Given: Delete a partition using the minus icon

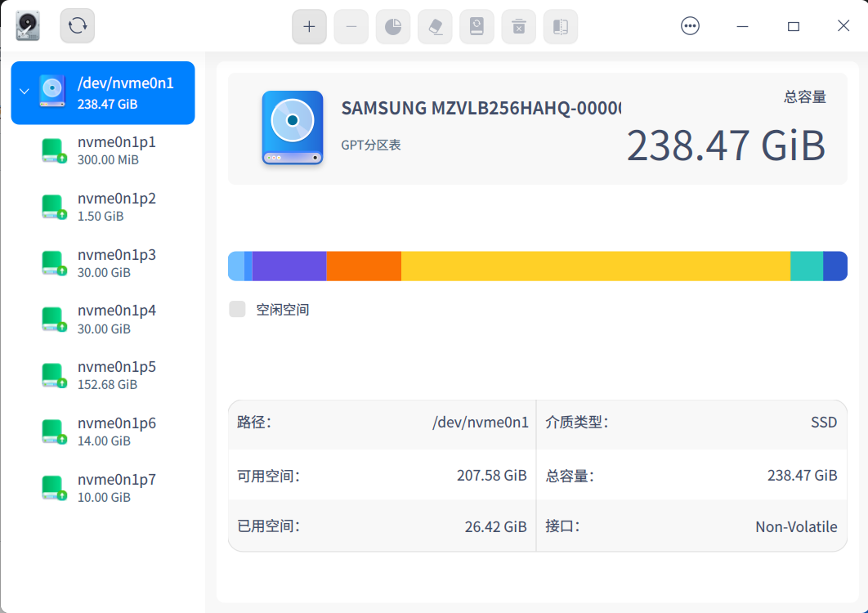Looking at the screenshot, I should [351, 26].
